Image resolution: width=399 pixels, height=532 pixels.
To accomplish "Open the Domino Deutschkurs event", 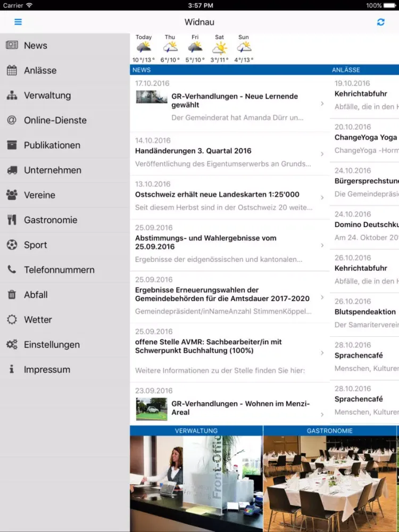I will pos(364,228).
